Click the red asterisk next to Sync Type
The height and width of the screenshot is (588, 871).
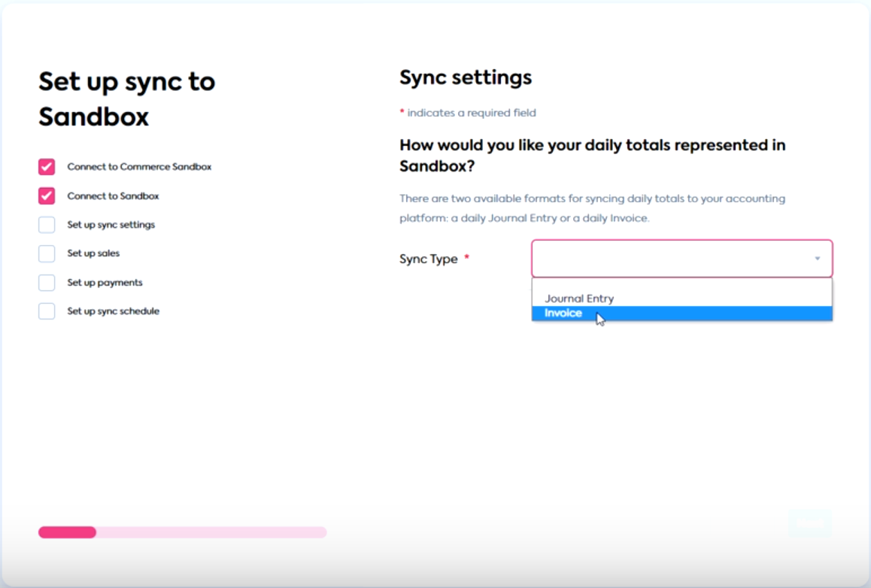click(472, 258)
